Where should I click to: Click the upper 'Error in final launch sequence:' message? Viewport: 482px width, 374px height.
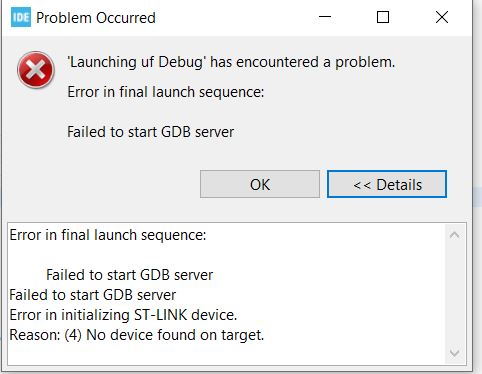(166, 92)
